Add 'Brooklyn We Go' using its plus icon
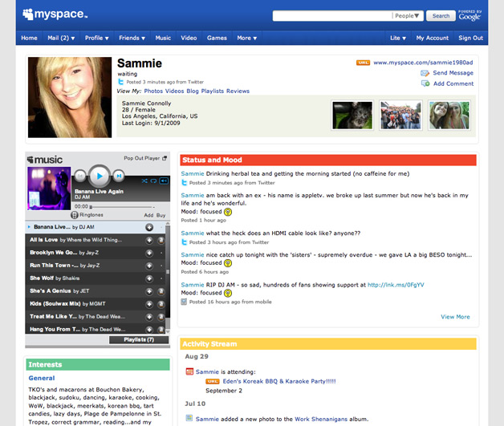The height and width of the screenshot is (426, 504). click(x=149, y=253)
